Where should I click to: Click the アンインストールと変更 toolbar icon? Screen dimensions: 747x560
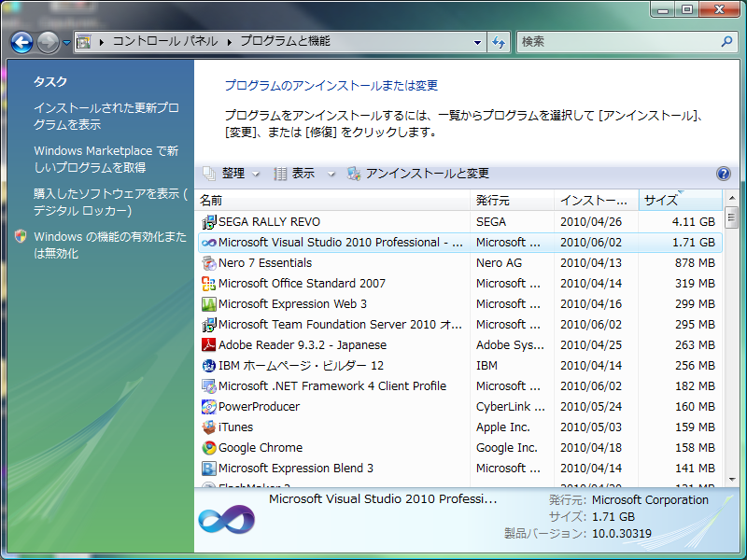(354, 174)
